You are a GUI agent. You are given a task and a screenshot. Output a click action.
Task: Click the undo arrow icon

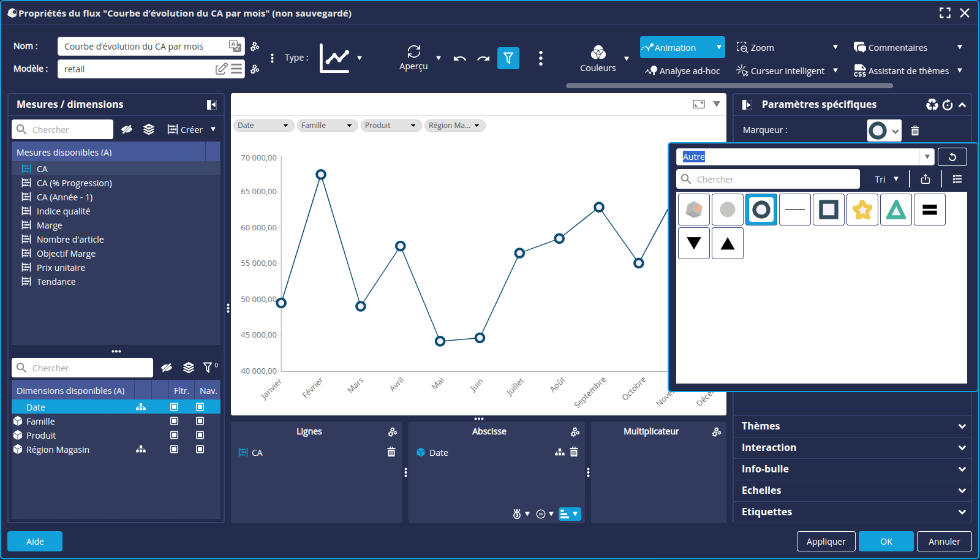460,58
